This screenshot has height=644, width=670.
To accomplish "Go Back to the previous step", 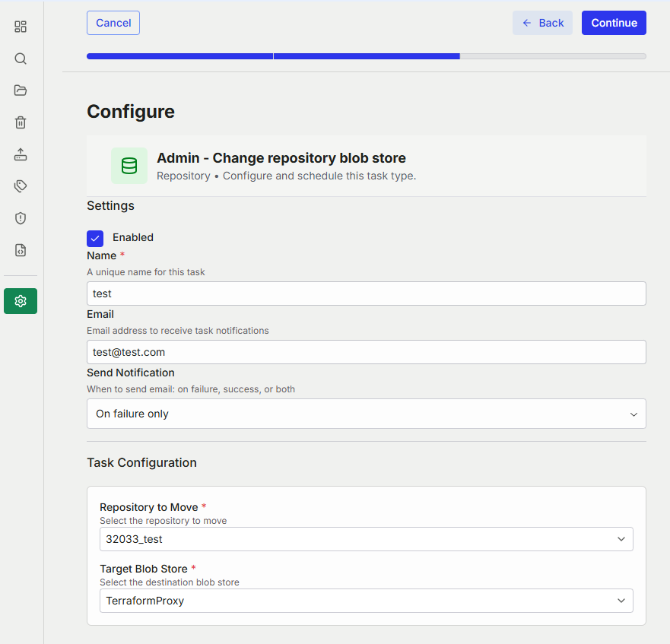I will [542, 23].
